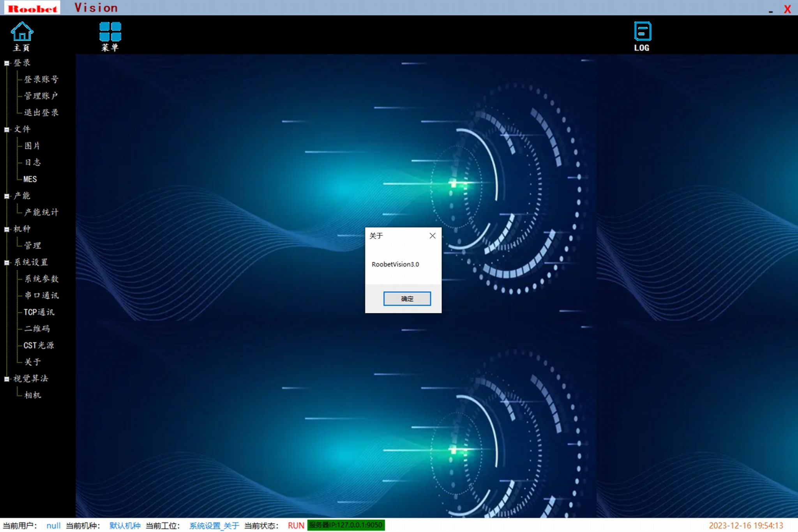This screenshot has width=798, height=532.
Task: Open the TCP通讯 settings item
Action: tap(39, 312)
